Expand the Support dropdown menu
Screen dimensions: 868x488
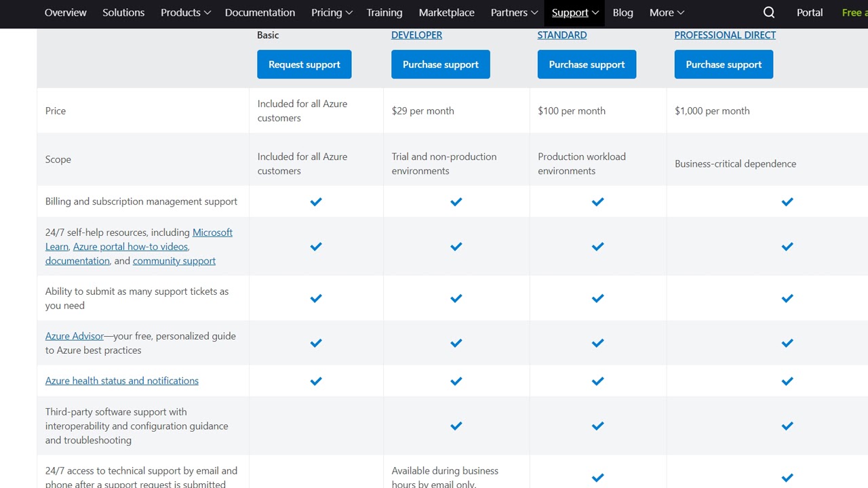click(x=575, y=12)
